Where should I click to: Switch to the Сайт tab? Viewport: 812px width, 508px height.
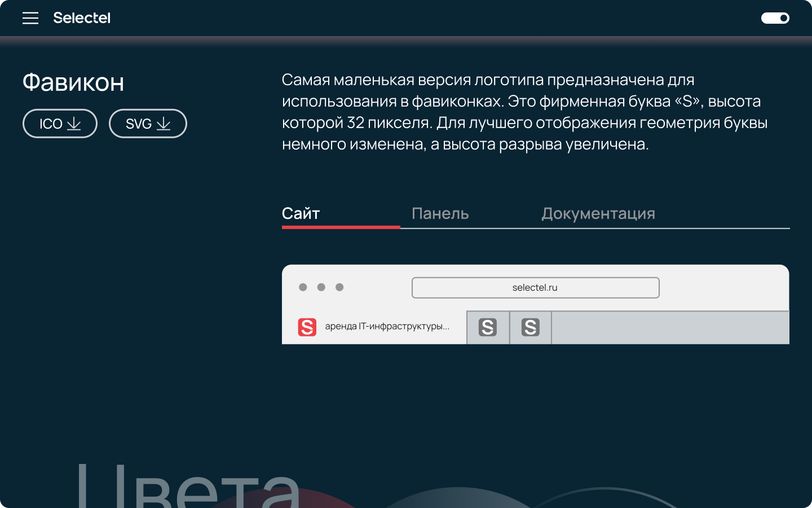[x=301, y=213]
